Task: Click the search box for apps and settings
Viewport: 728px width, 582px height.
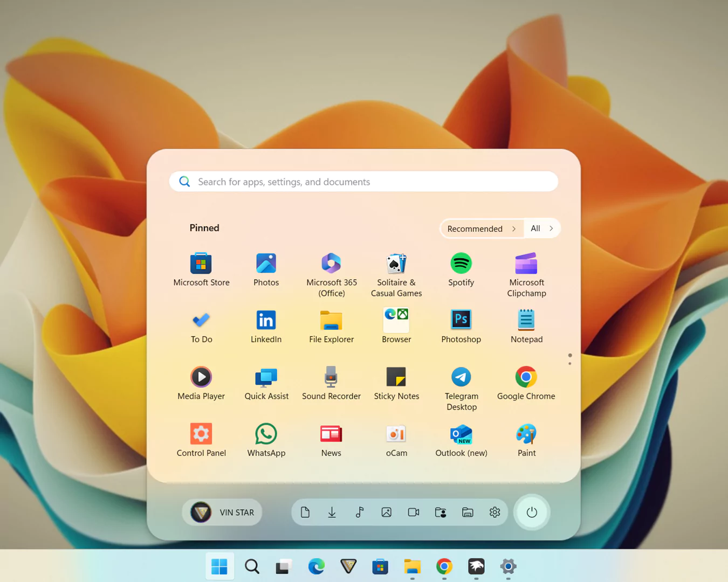Action: pos(363,182)
